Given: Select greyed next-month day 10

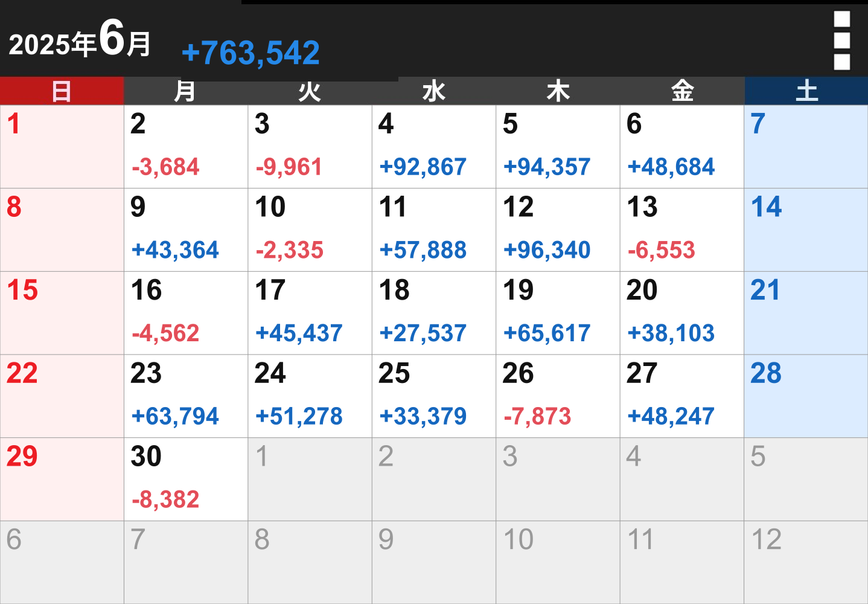Looking at the screenshot, I should 558,562.
